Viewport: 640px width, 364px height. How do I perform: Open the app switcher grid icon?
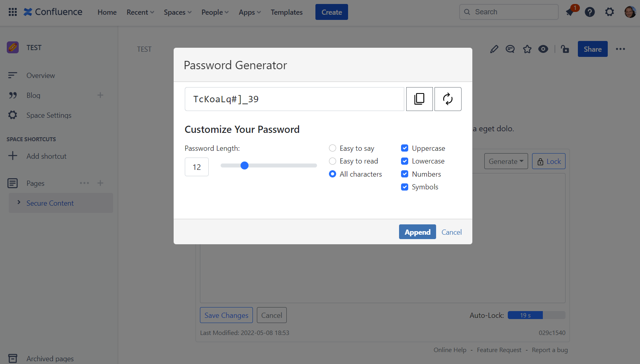(13, 12)
